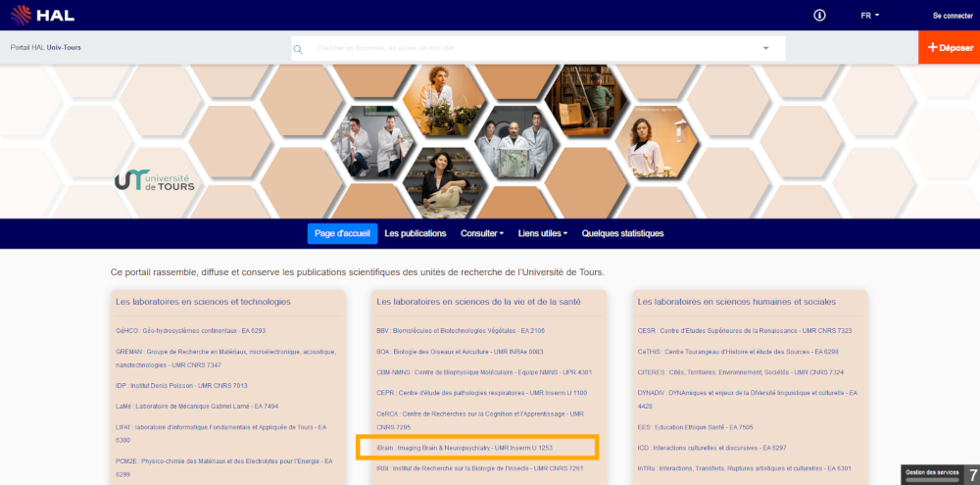Open CEPR pathologies respiratoires link
This screenshot has height=485, width=980.
point(481,393)
